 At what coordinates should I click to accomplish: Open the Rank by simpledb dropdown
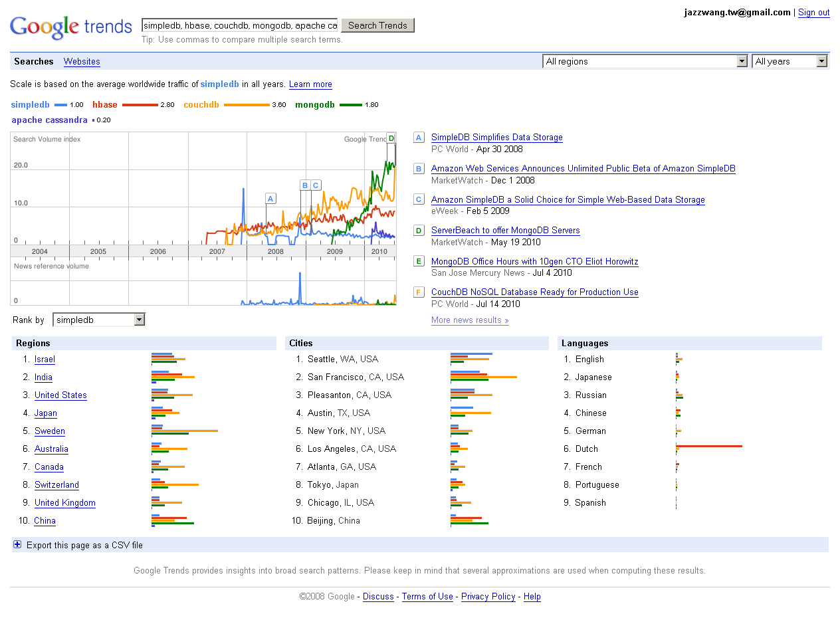point(98,320)
